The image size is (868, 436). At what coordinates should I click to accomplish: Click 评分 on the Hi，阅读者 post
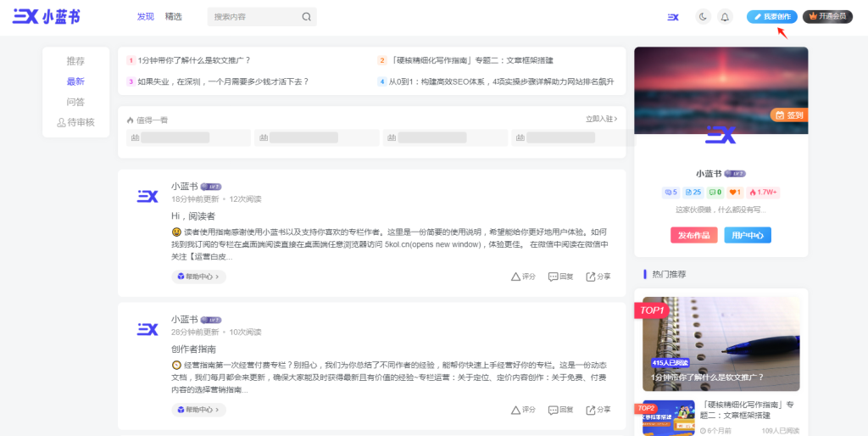(x=523, y=277)
